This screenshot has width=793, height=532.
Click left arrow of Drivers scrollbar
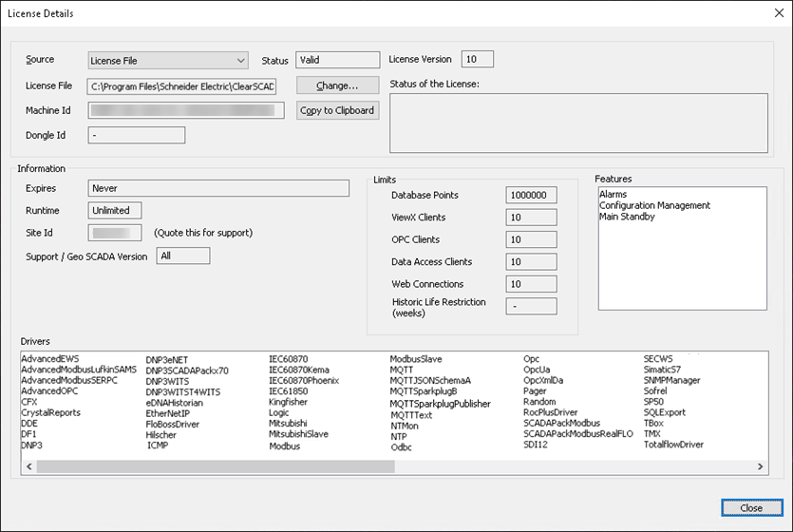(x=28, y=466)
